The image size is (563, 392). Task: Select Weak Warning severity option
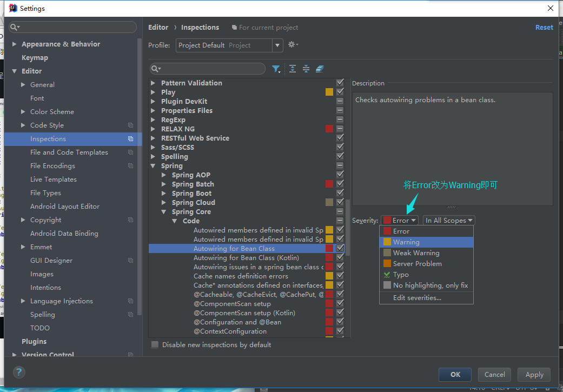427,253
